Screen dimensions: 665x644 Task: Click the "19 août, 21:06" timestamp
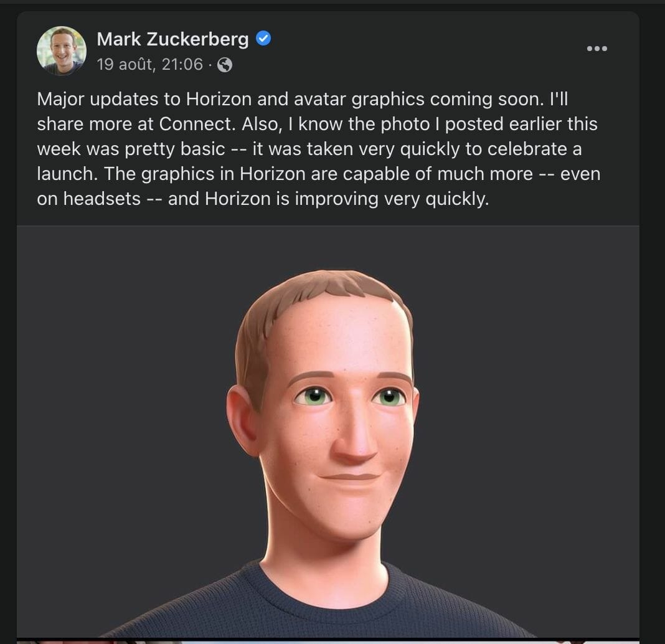(149, 64)
